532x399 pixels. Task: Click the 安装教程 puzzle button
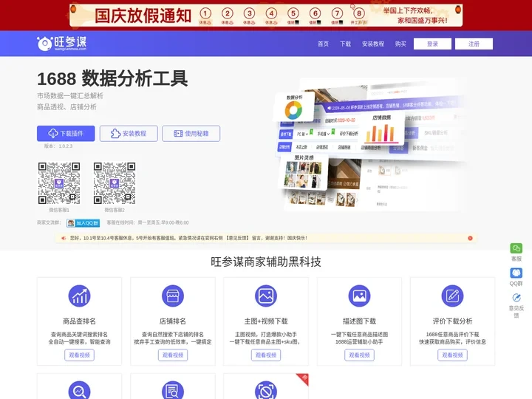tap(129, 133)
